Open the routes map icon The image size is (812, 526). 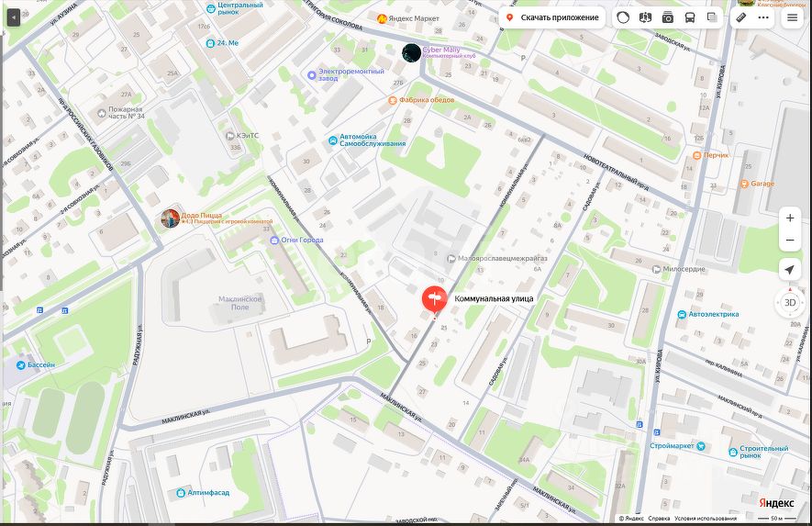[645, 17]
